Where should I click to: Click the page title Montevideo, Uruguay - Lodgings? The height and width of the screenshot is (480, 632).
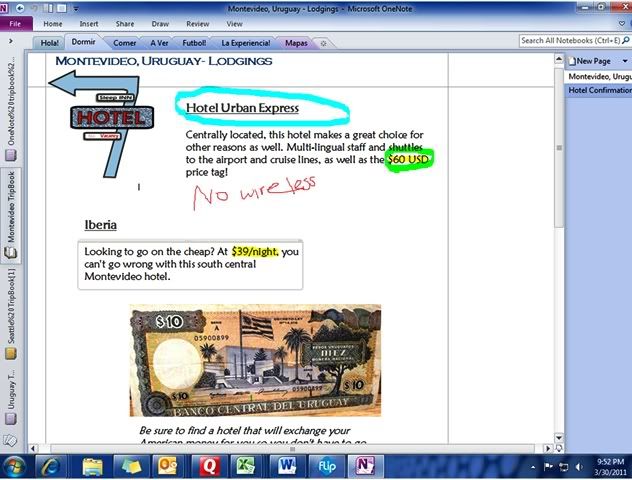click(164, 61)
